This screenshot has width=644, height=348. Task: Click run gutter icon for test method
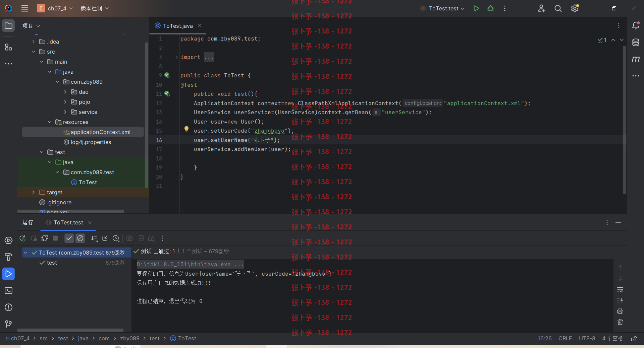click(x=167, y=94)
